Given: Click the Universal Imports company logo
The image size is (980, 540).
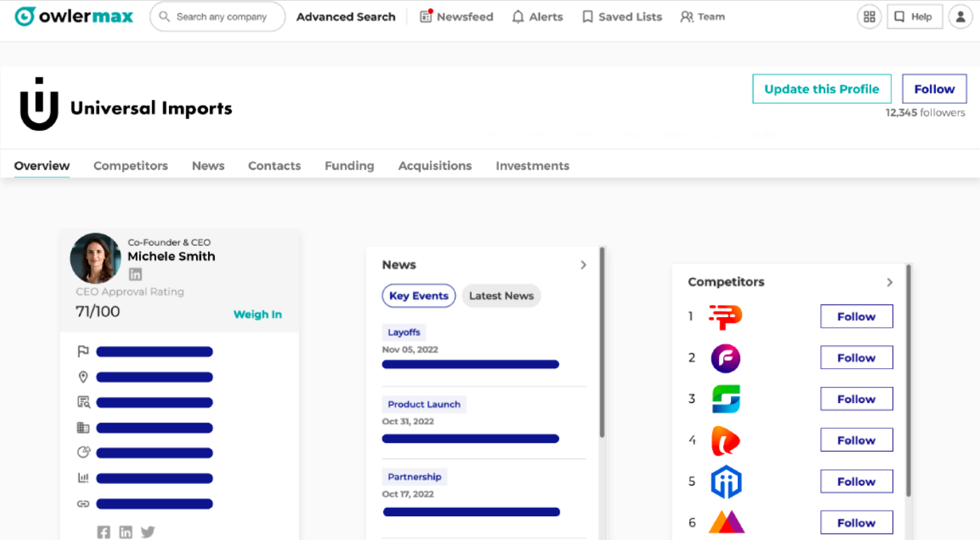Looking at the screenshot, I should click(39, 104).
